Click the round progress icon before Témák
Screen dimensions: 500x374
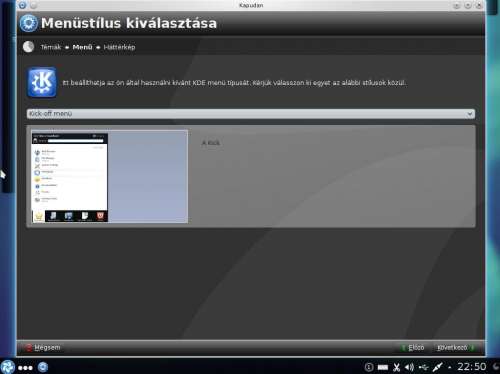pyautogui.click(x=29, y=47)
